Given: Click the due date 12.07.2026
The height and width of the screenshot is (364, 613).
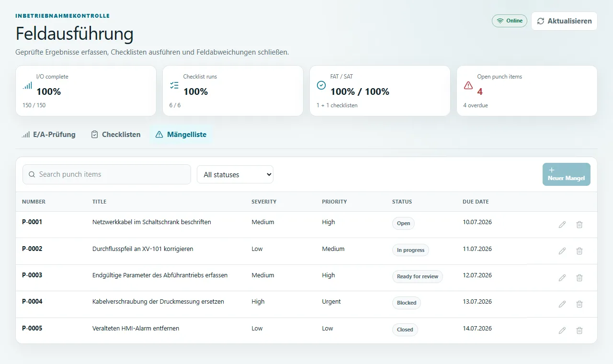Looking at the screenshot, I should (477, 275).
